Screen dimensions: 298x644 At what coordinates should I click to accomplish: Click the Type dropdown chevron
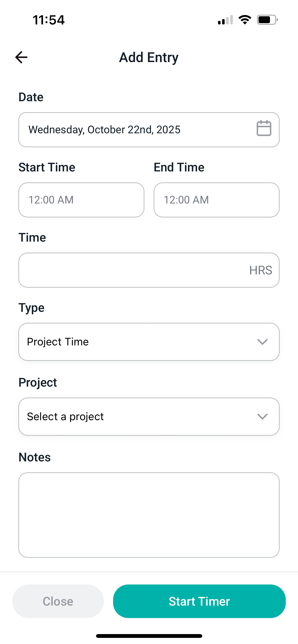pyautogui.click(x=262, y=342)
